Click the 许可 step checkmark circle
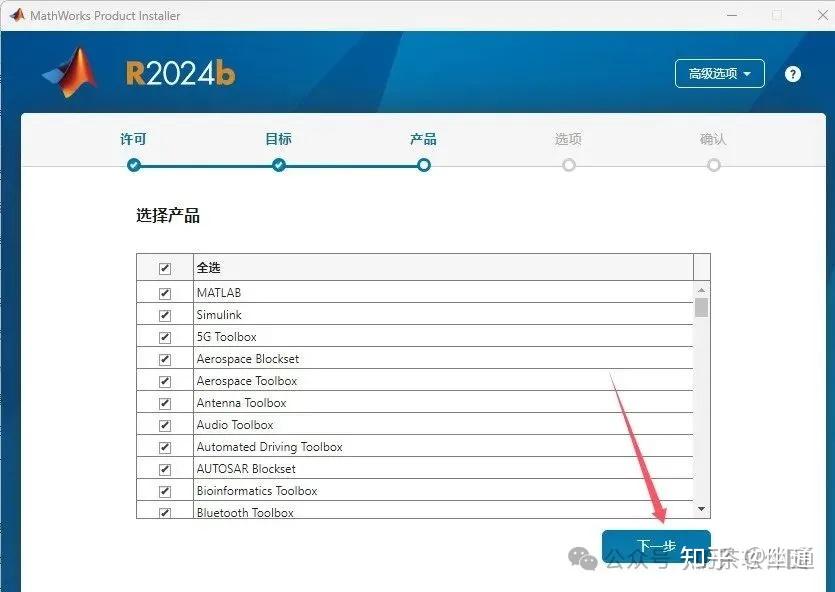This screenshot has height=592, width=835. (133, 165)
